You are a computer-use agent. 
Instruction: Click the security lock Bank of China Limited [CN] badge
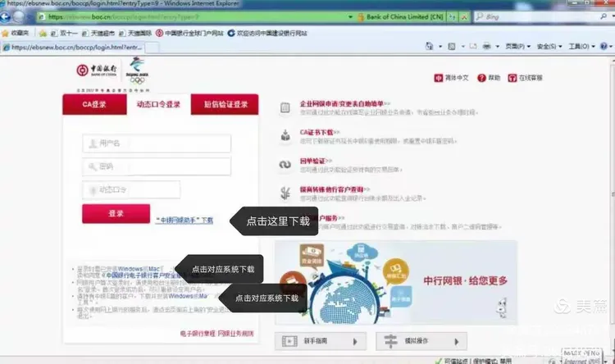tap(400, 17)
